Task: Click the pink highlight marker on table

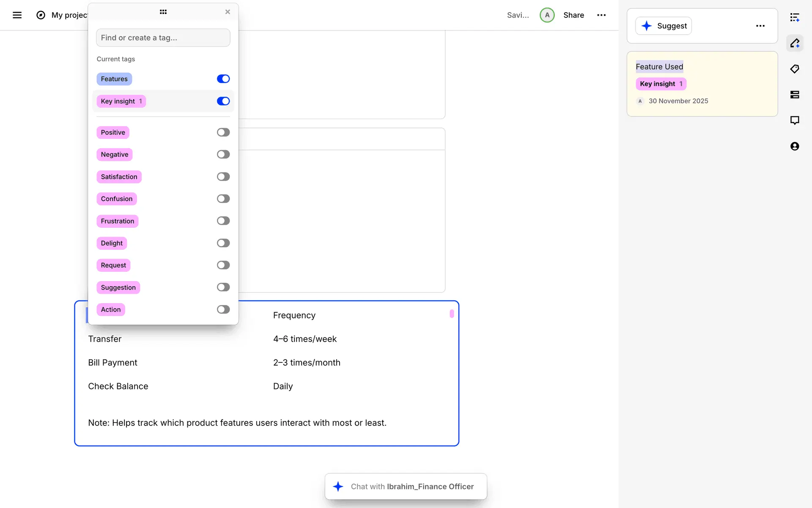Action: pyautogui.click(x=452, y=314)
